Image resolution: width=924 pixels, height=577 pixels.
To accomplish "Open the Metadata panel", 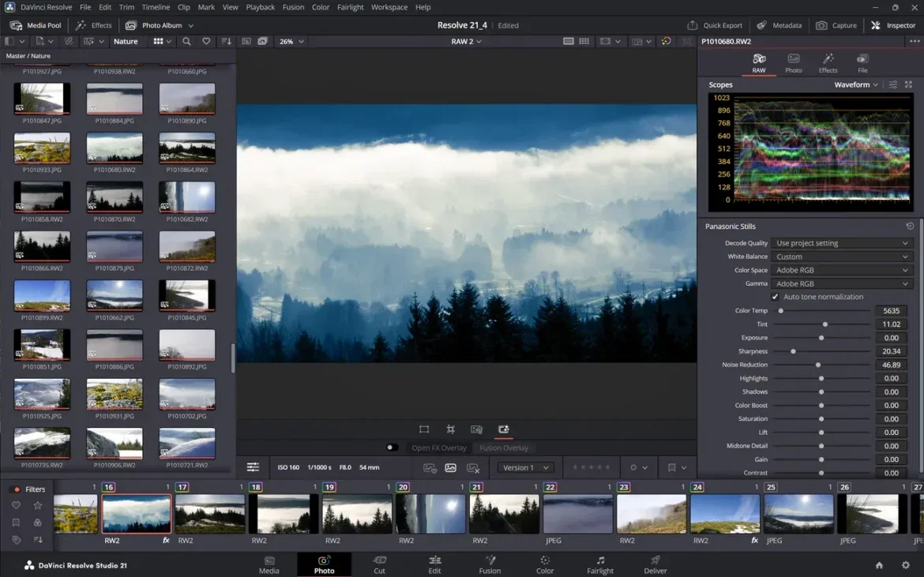I will click(x=779, y=25).
